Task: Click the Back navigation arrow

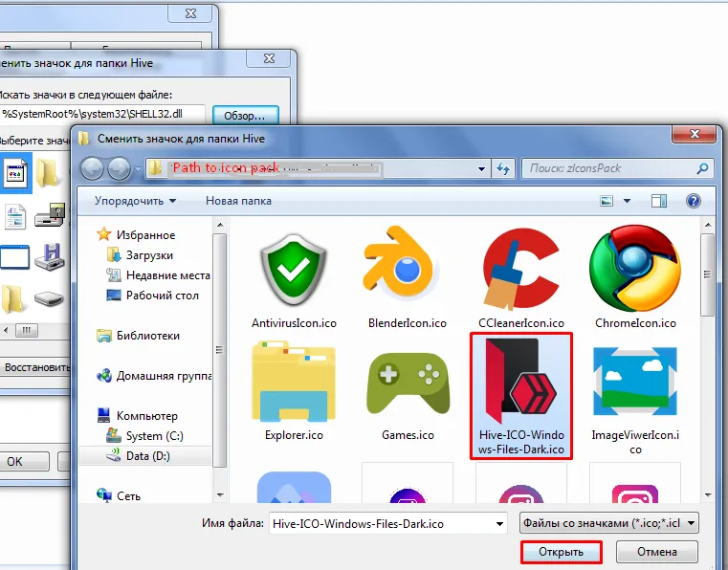Action: coord(92,168)
